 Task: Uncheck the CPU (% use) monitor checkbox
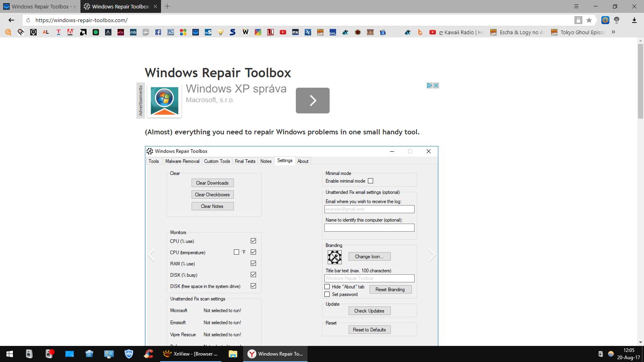point(254,241)
